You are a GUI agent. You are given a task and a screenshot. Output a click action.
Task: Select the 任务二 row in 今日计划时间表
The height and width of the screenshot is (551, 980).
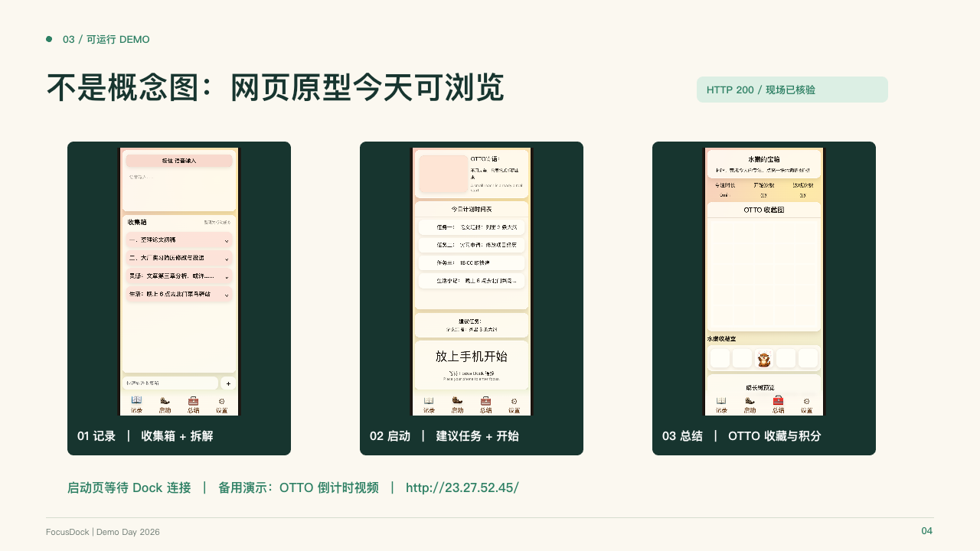(x=472, y=245)
